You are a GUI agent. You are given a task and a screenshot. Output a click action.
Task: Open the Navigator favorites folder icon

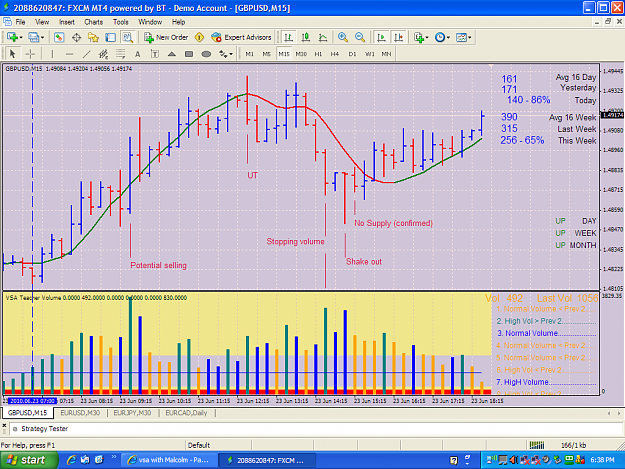coord(93,37)
